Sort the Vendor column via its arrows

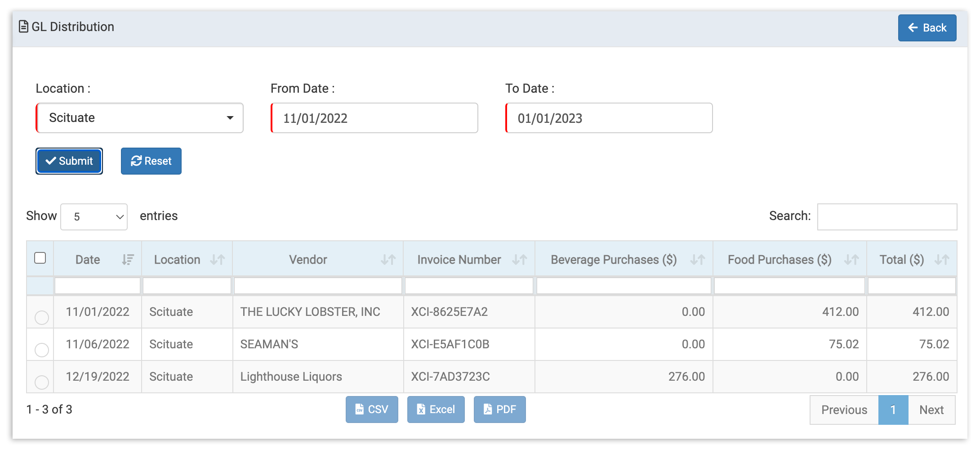click(x=388, y=259)
